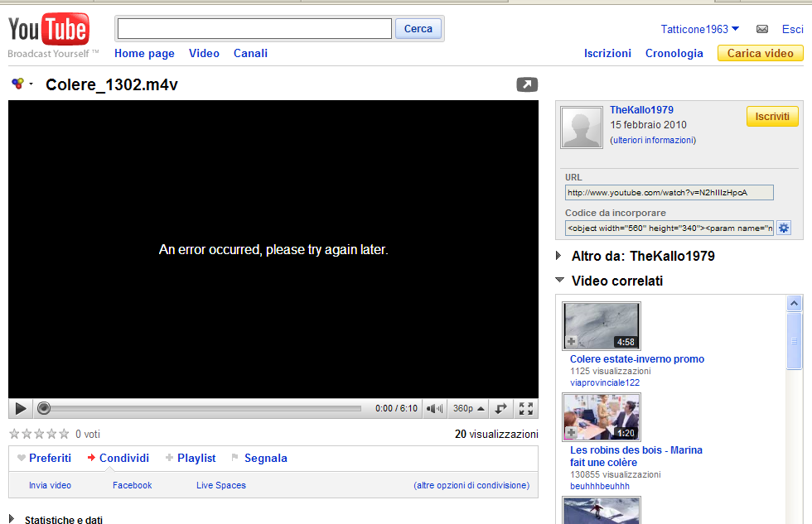Open the 360p quality dropdown
The height and width of the screenshot is (524, 812).
click(x=467, y=408)
